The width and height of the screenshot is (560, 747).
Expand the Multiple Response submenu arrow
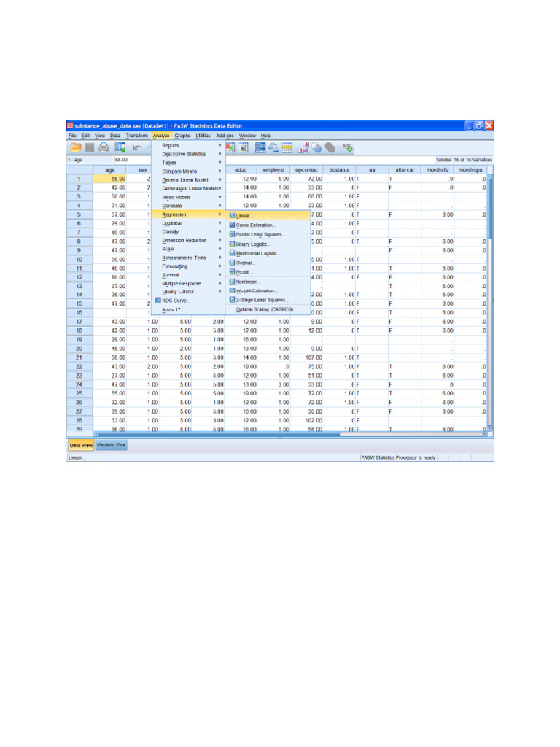point(220,284)
